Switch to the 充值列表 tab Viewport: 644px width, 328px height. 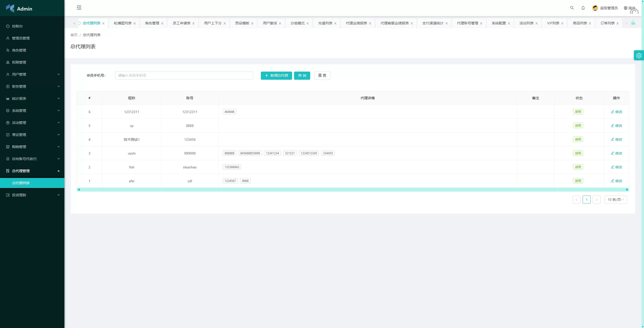325,23
